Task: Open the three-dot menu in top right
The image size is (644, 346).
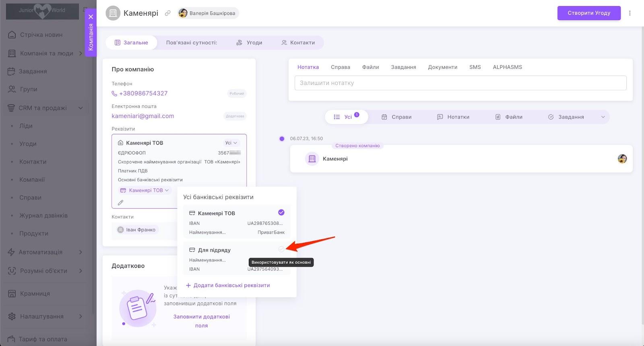Action: (630, 13)
